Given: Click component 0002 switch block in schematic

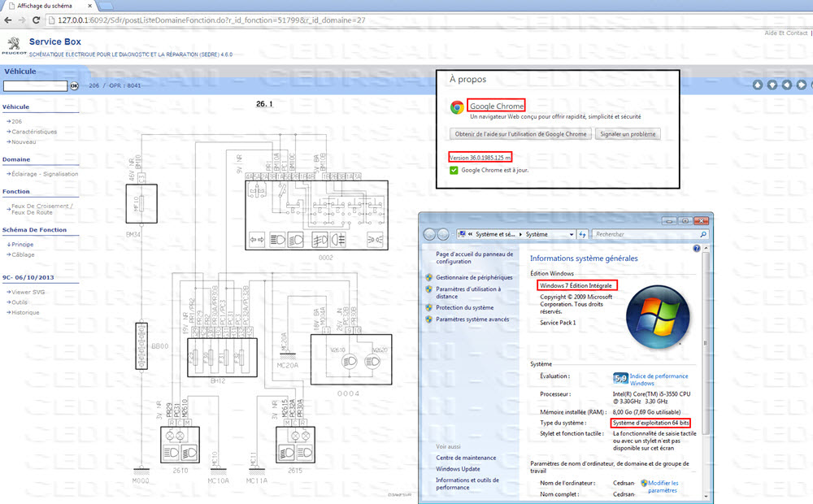Looking at the screenshot, I should [316, 215].
